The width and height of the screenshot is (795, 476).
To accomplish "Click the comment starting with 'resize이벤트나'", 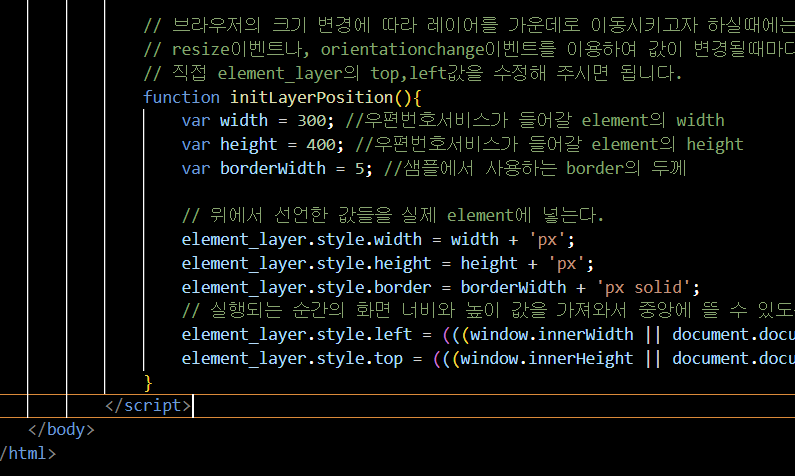I will (469, 49).
